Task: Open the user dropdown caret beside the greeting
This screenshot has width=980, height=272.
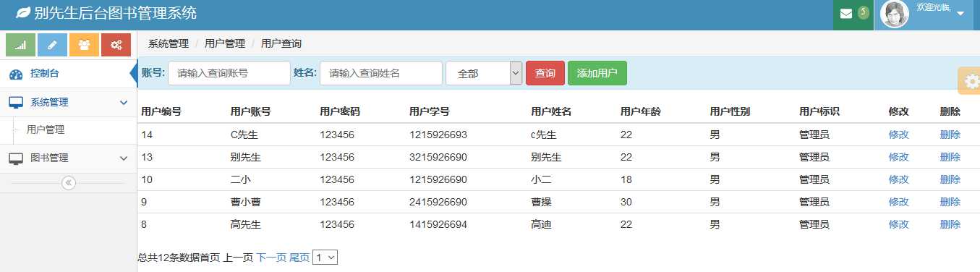Action: (x=960, y=14)
